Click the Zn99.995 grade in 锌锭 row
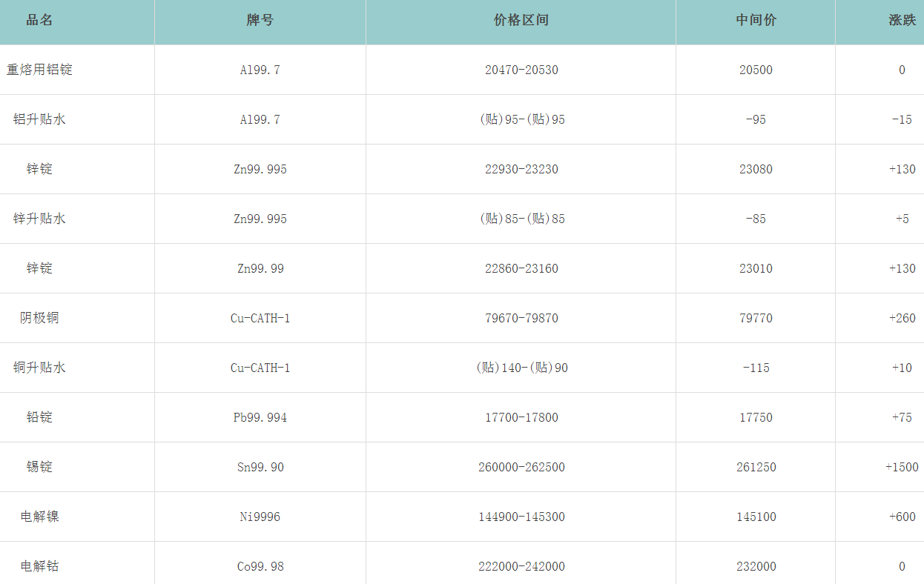The height and width of the screenshot is (584, 924). (260, 169)
